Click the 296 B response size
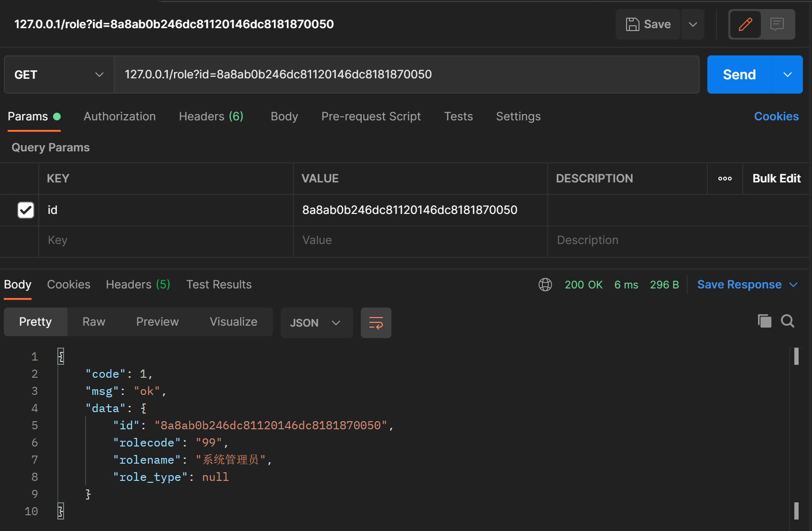The height and width of the screenshot is (531, 812). click(x=664, y=285)
